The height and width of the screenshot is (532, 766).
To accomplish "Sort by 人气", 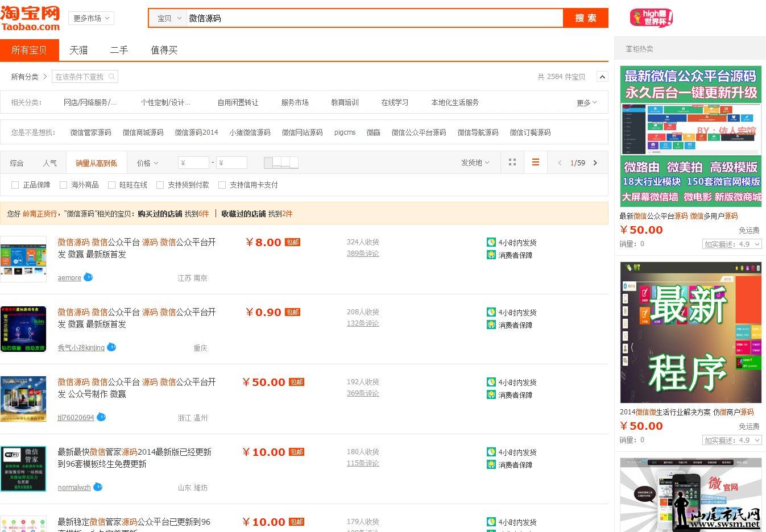I will [49, 163].
